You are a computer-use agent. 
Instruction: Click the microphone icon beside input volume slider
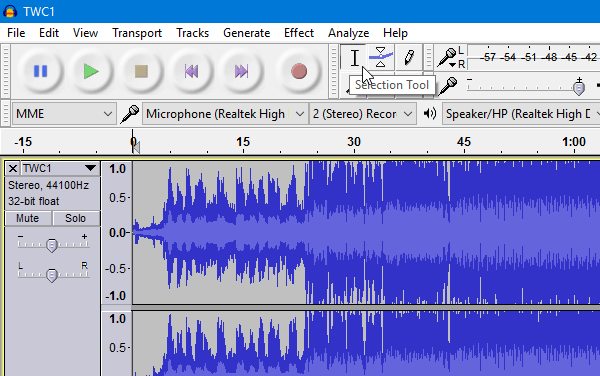(448, 86)
